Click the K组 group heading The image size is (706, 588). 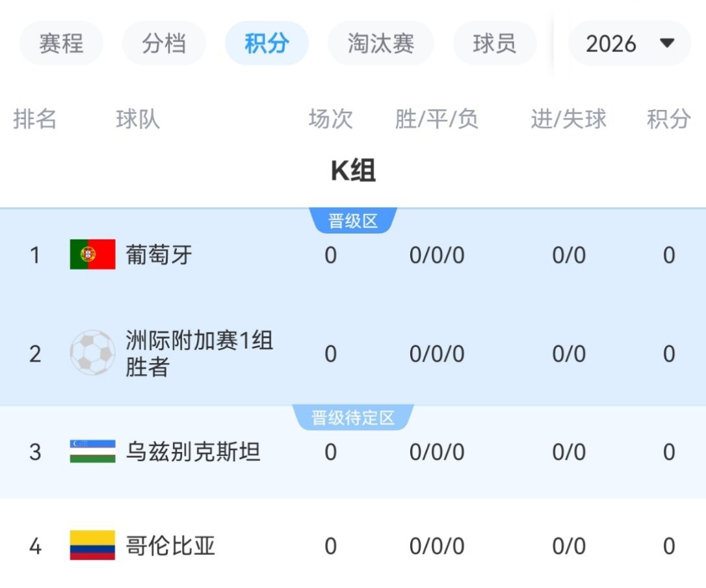tap(353, 171)
